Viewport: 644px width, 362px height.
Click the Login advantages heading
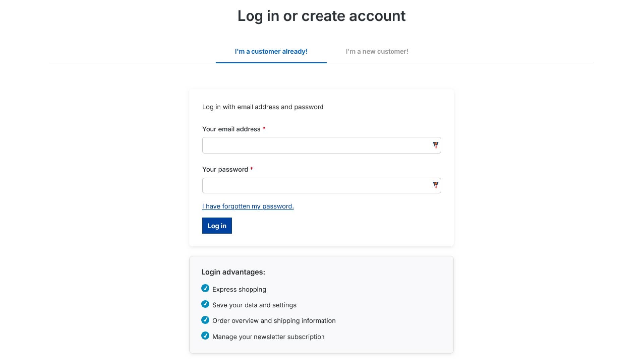[x=233, y=272]
